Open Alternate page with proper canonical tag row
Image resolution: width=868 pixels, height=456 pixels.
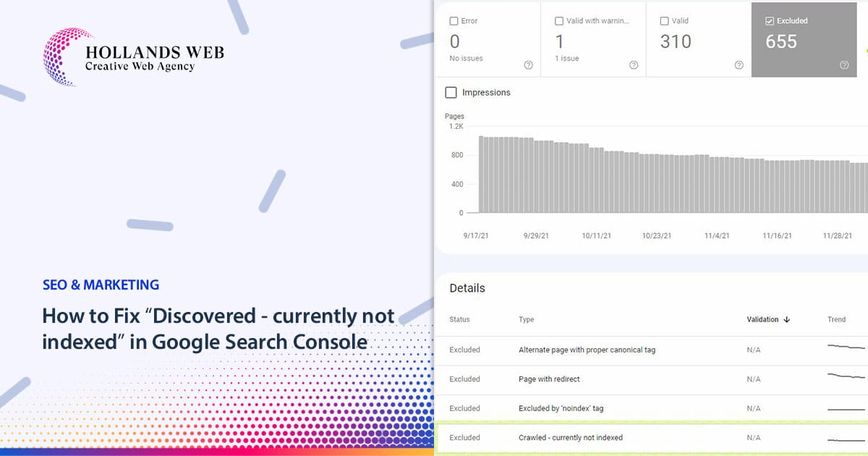[651, 350]
